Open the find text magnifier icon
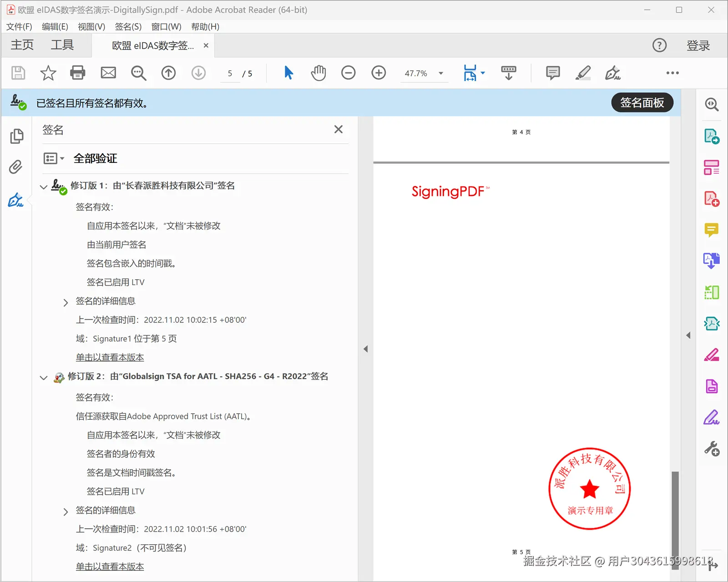Viewport: 728px width, 582px height. click(x=138, y=73)
